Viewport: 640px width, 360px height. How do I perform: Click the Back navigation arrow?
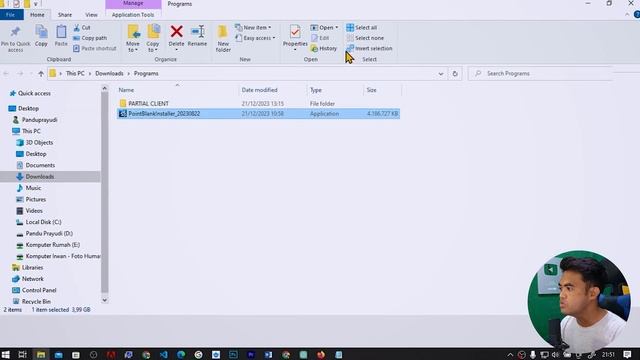pos(6,73)
